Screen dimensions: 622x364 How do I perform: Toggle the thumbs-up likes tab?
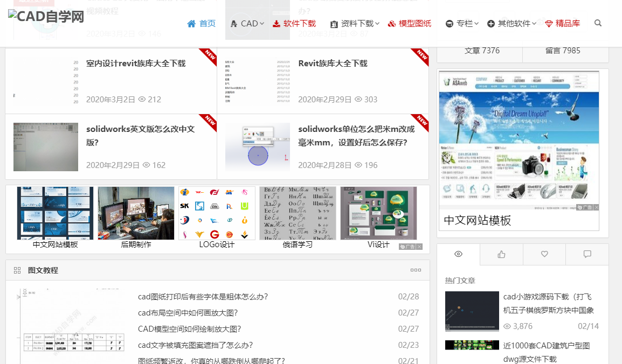point(501,254)
